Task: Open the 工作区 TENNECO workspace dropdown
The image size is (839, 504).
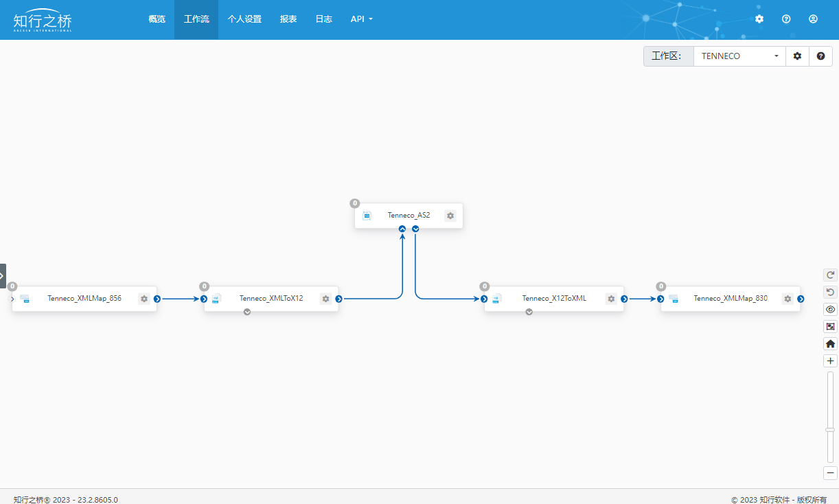Action: click(x=739, y=56)
